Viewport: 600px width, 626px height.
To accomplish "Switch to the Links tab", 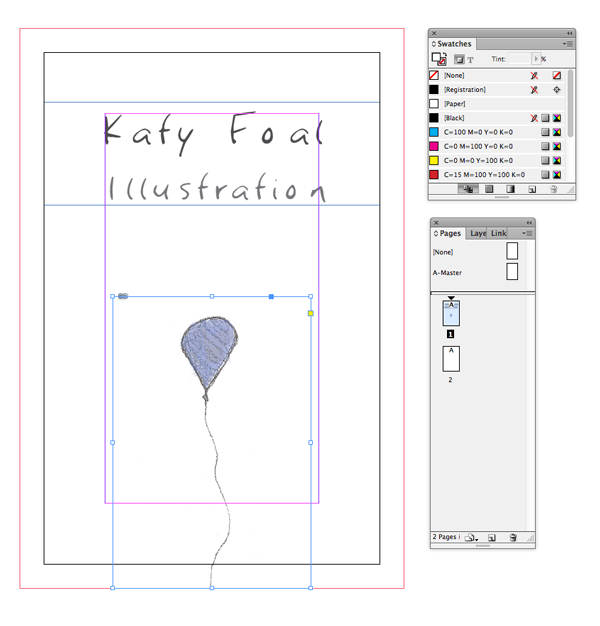I will [498, 234].
